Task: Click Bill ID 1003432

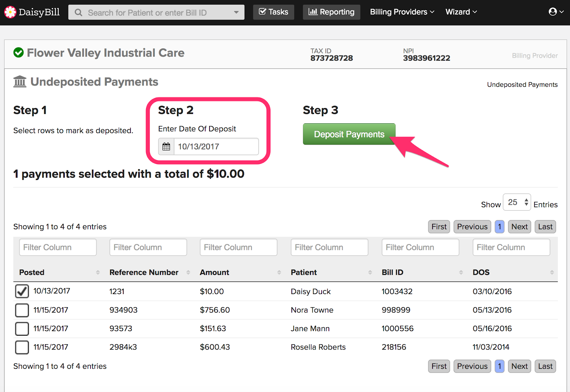Action: 397,292
